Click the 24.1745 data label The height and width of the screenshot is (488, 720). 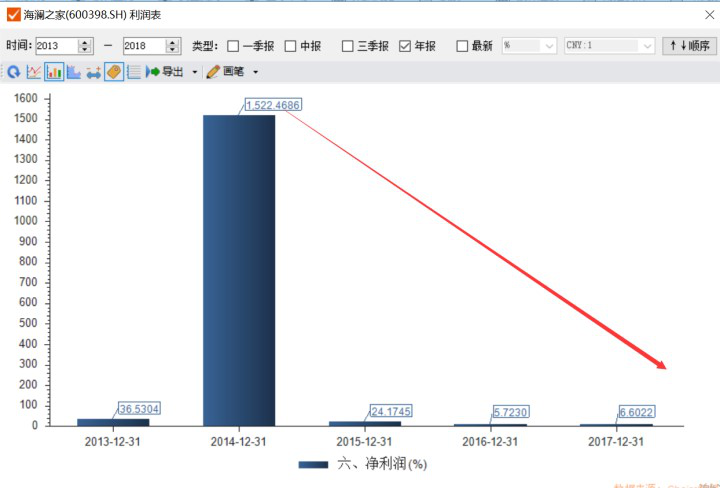391,411
